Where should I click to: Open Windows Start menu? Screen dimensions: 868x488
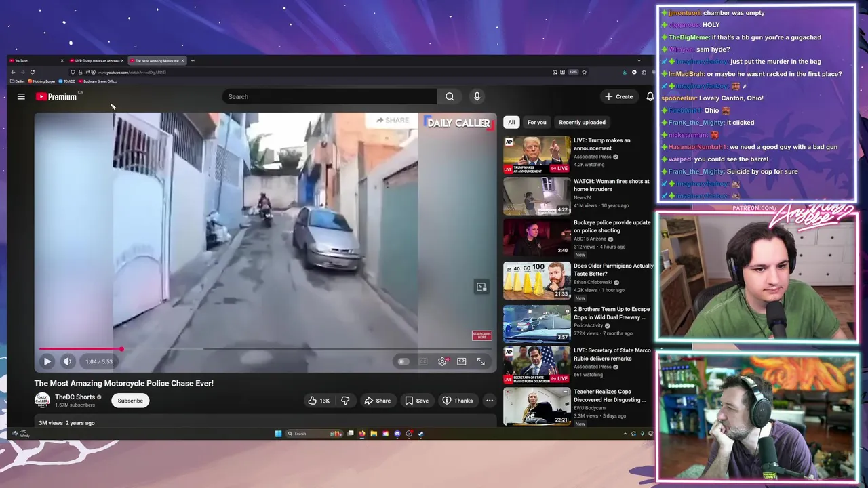(278, 434)
